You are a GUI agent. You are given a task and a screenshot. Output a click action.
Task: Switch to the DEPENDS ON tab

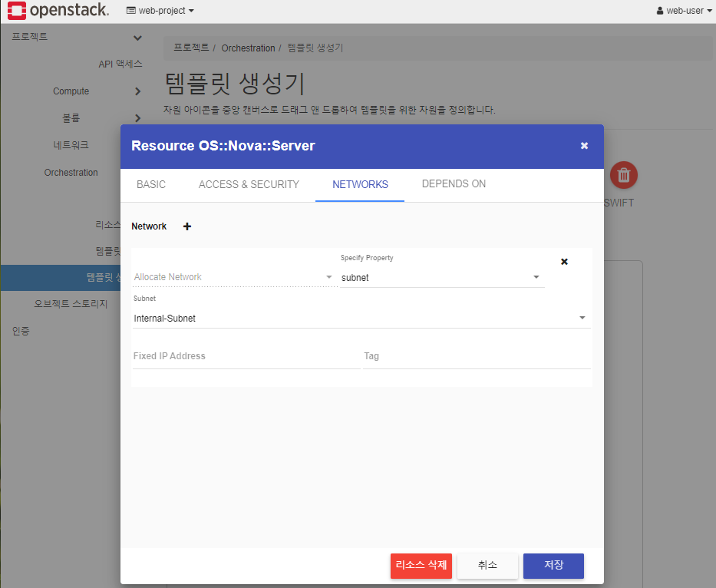click(x=454, y=184)
